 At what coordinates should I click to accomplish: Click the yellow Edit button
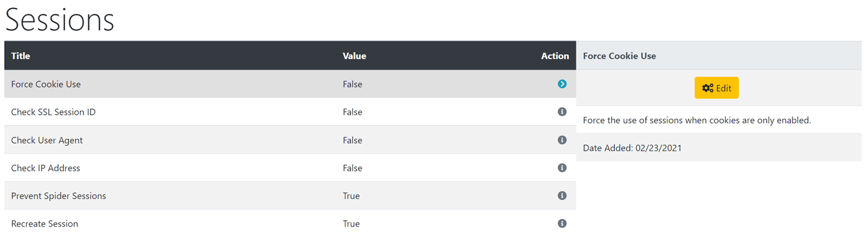pos(716,88)
